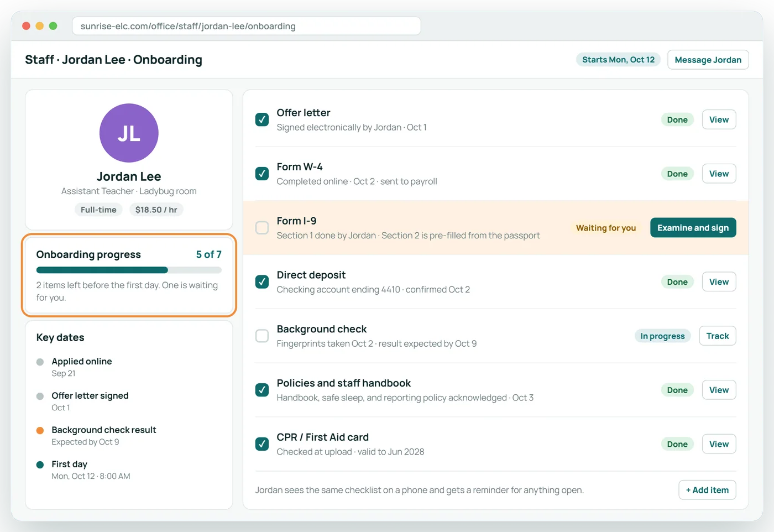Click Done badge on CPR card row
The width and height of the screenshot is (774, 532).
coord(677,444)
